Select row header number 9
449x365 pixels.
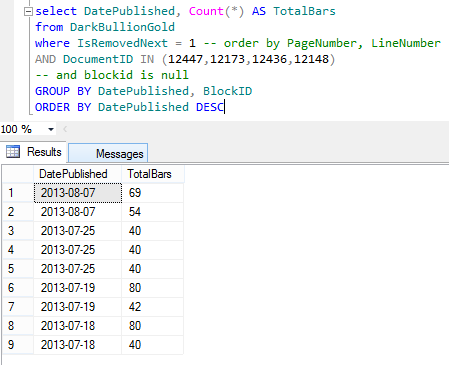[18, 345]
